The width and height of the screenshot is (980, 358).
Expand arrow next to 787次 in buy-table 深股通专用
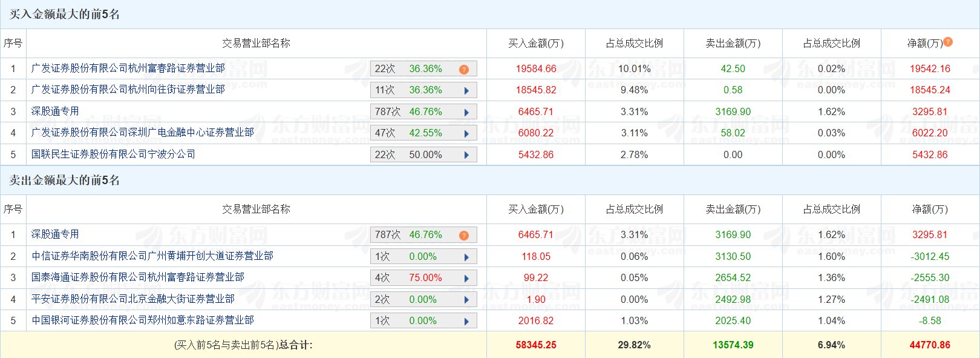[x=466, y=112]
